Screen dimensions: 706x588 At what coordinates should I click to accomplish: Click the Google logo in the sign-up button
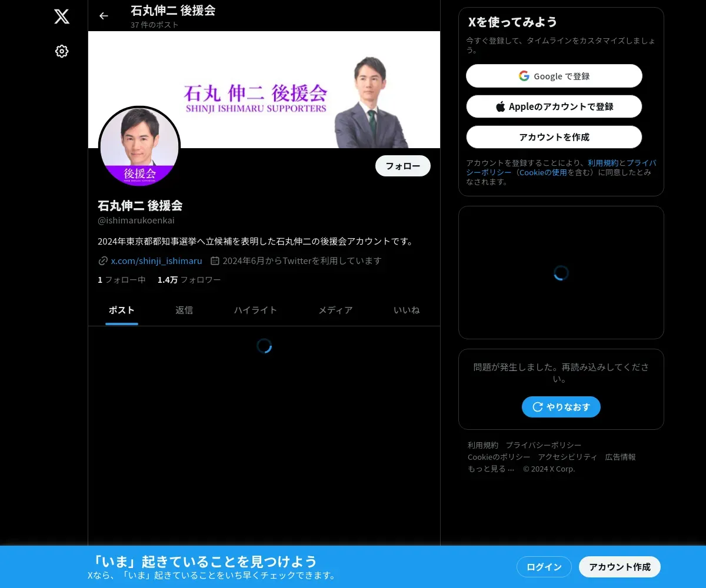524,76
